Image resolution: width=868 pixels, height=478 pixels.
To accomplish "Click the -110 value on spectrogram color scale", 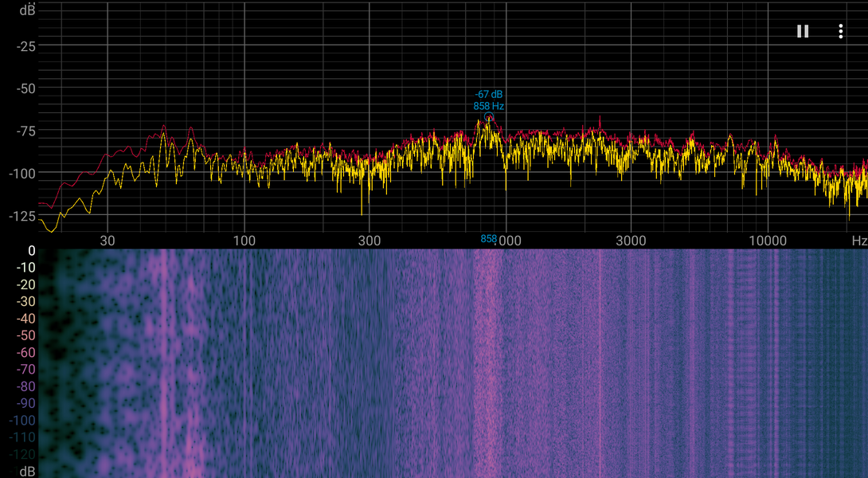I will pos(22,437).
